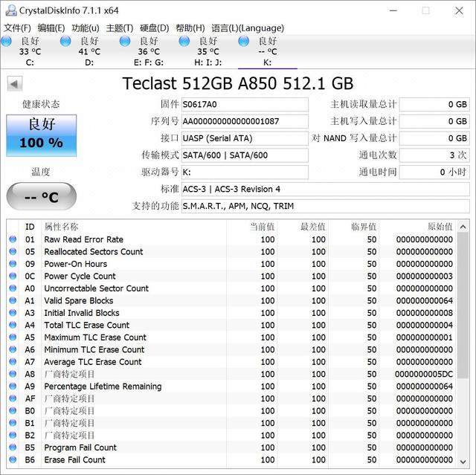
Task: Click the 41 °C temperature of drive D:
Action: coord(89,51)
